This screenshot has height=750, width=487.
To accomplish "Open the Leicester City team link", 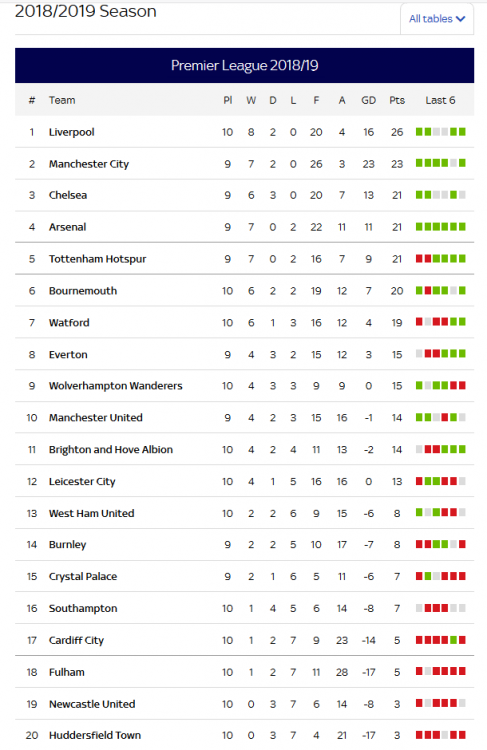I will click(82, 482).
